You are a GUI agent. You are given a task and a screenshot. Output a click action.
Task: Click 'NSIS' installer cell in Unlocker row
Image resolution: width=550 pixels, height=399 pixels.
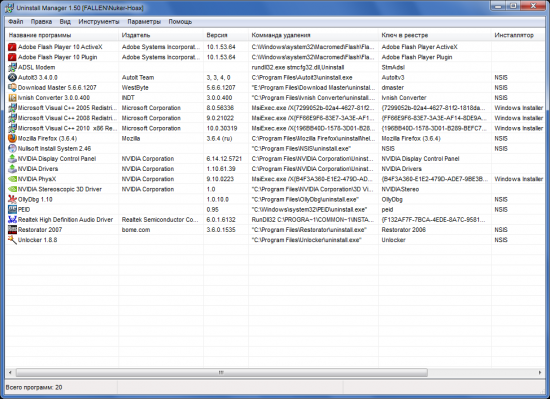click(x=501, y=240)
